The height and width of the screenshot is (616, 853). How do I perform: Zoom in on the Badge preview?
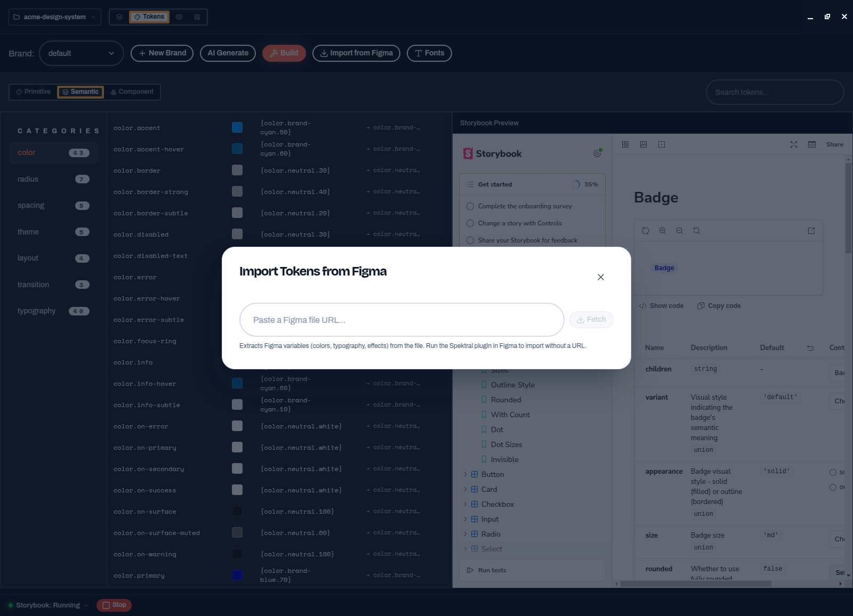click(663, 231)
